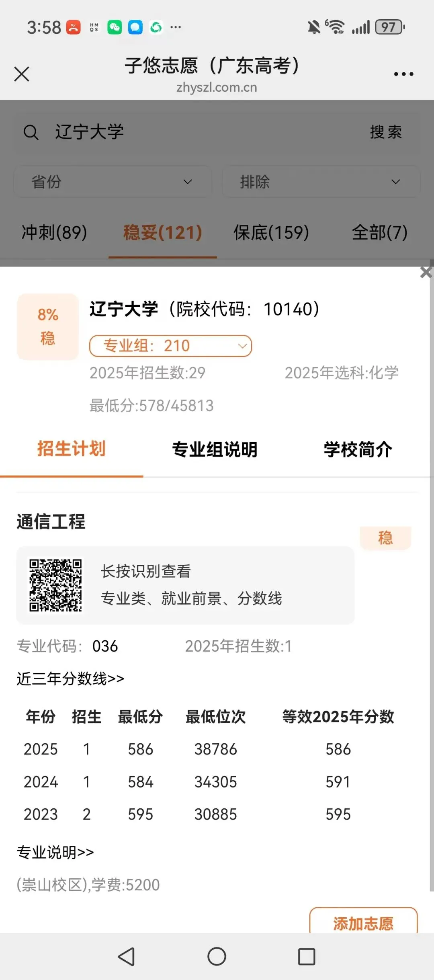Tap the Android home circle icon
Viewport: 434px width, 980px height.
tap(217, 956)
